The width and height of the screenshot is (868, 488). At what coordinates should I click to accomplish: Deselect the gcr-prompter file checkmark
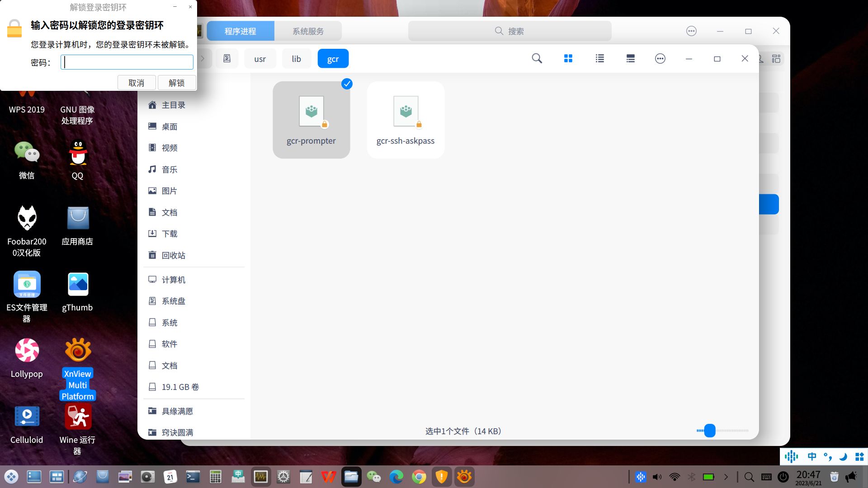coord(347,84)
